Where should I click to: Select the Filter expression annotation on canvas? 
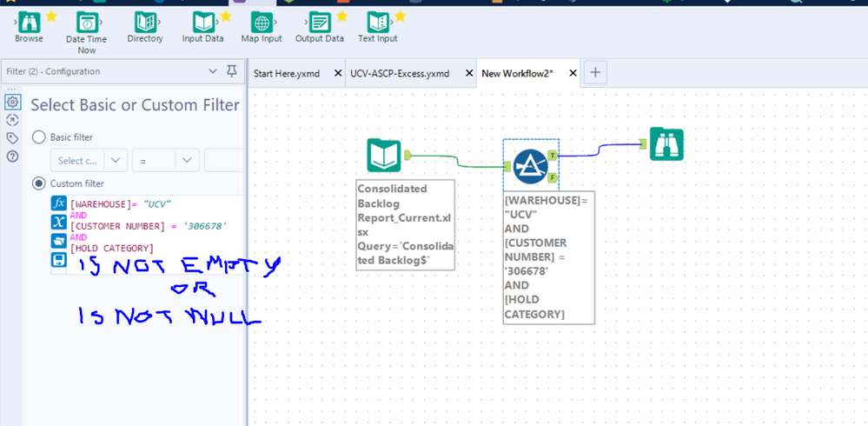coord(548,257)
